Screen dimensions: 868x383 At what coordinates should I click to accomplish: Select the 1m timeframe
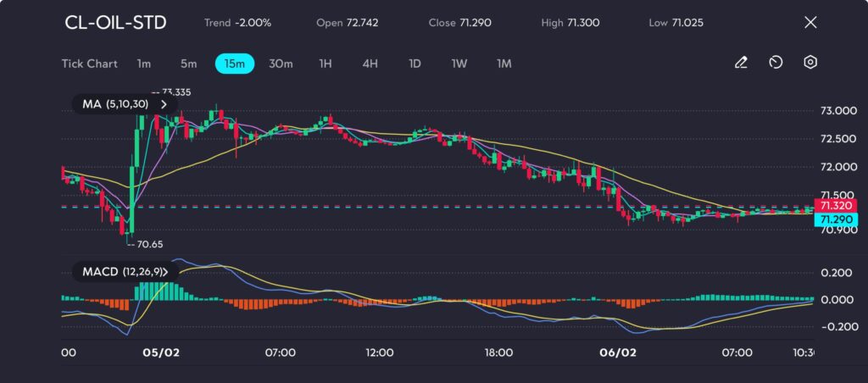[143, 64]
